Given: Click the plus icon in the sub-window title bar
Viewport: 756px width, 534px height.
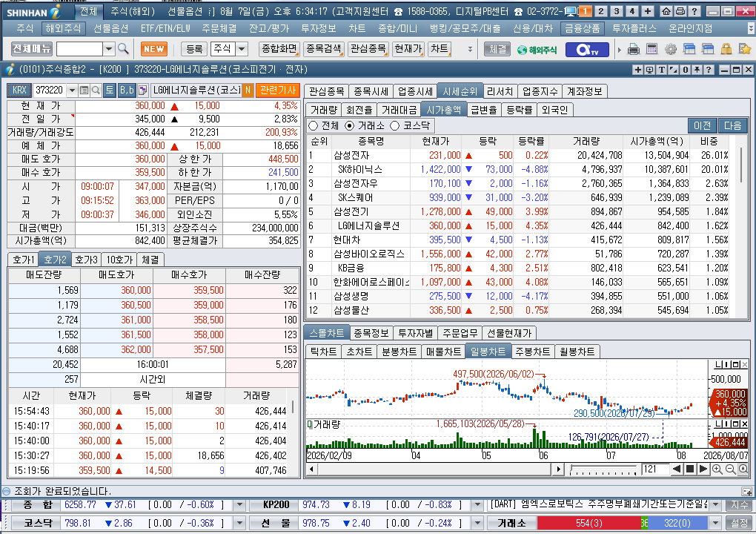Looking at the screenshot, I should (x=638, y=70).
